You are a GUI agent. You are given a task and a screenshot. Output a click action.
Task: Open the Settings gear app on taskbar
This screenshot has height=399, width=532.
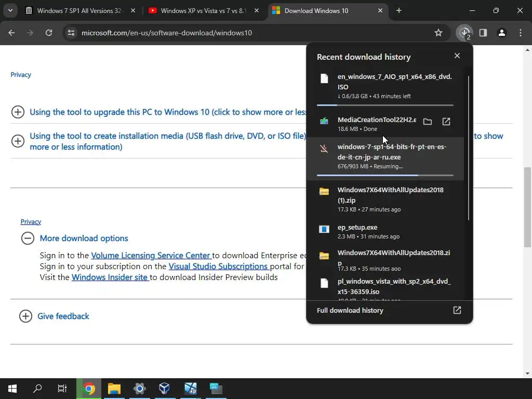(139, 389)
